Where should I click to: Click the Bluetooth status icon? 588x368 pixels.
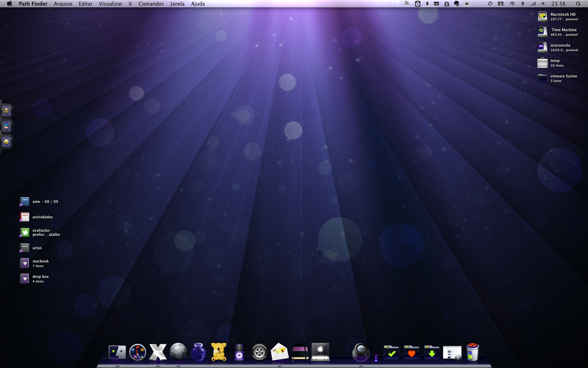[523, 4]
